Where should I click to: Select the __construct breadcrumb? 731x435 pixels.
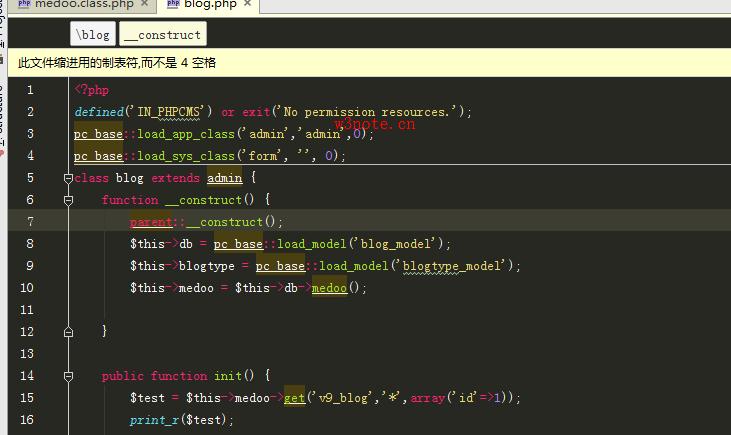[x=163, y=34]
